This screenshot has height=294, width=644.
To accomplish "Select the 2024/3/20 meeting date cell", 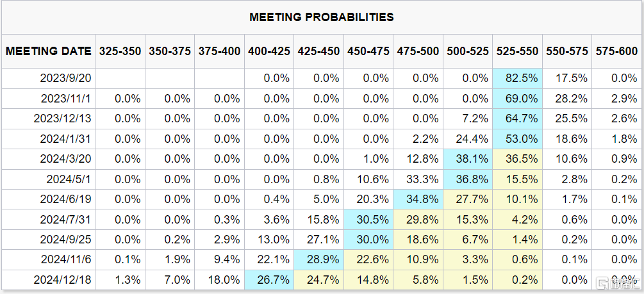I will click(67, 159).
